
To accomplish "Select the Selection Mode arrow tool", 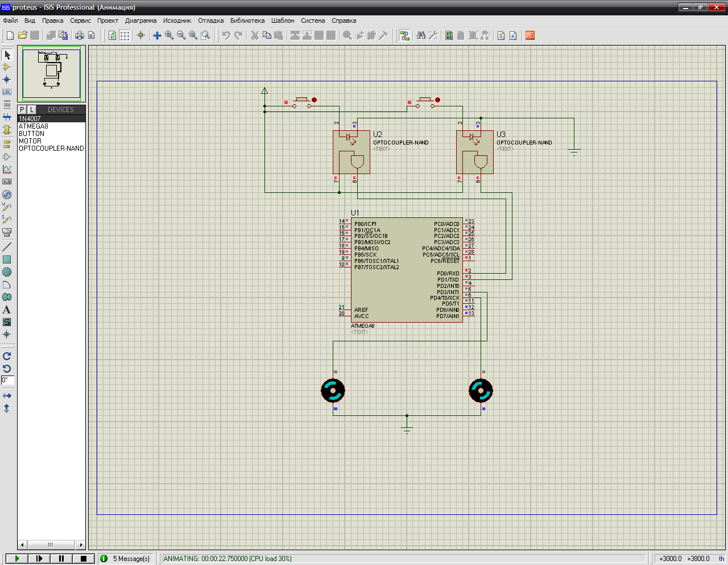I will point(7,55).
